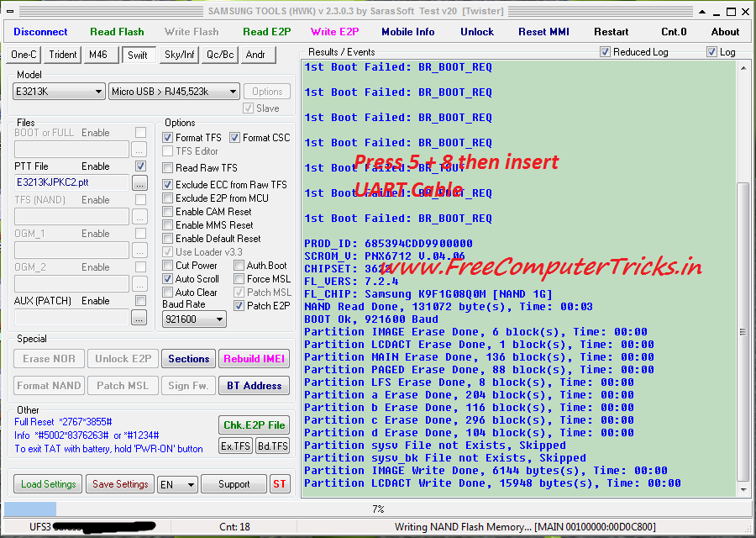Viewport: 756px width, 538px height.
Task: Click the red ST button
Action: 280,484
